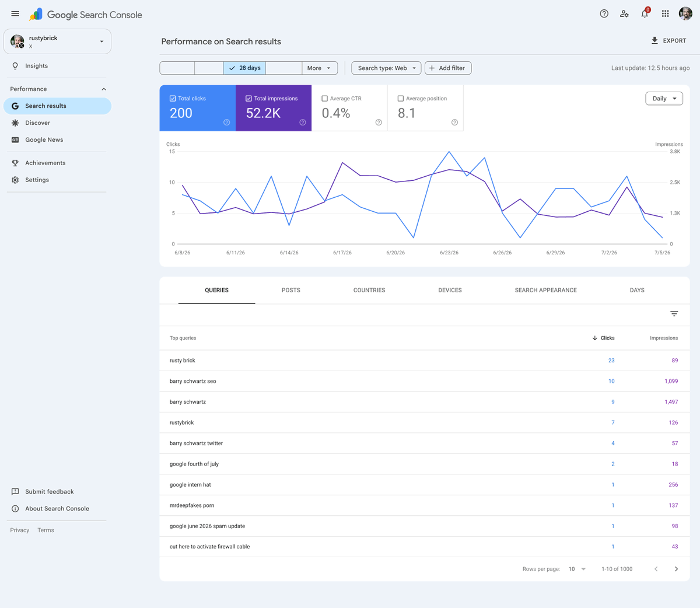The height and width of the screenshot is (608, 700).
Task: Open the Privacy link
Action: pyautogui.click(x=19, y=530)
